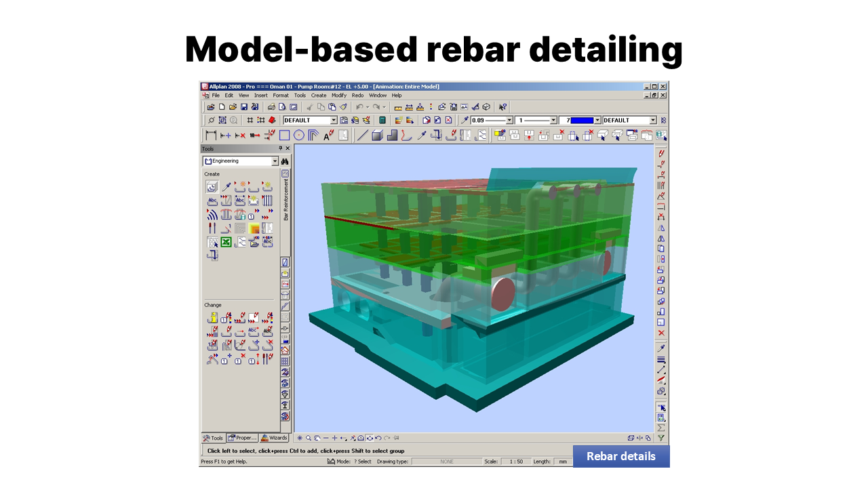Pin the Tools panel with the pushpin
This screenshot has height=488, width=868.
280,148
